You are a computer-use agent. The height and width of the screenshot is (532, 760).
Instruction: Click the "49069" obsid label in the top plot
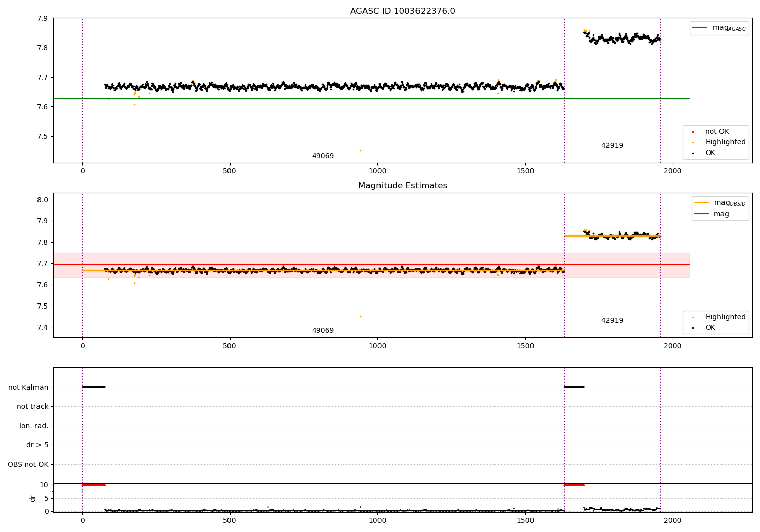tap(323, 156)
